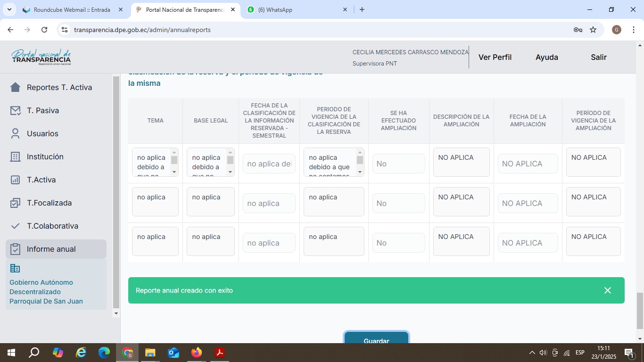The width and height of the screenshot is (644, 362).
Task: Open the Ver Perfil link
Action: (495, 57)
